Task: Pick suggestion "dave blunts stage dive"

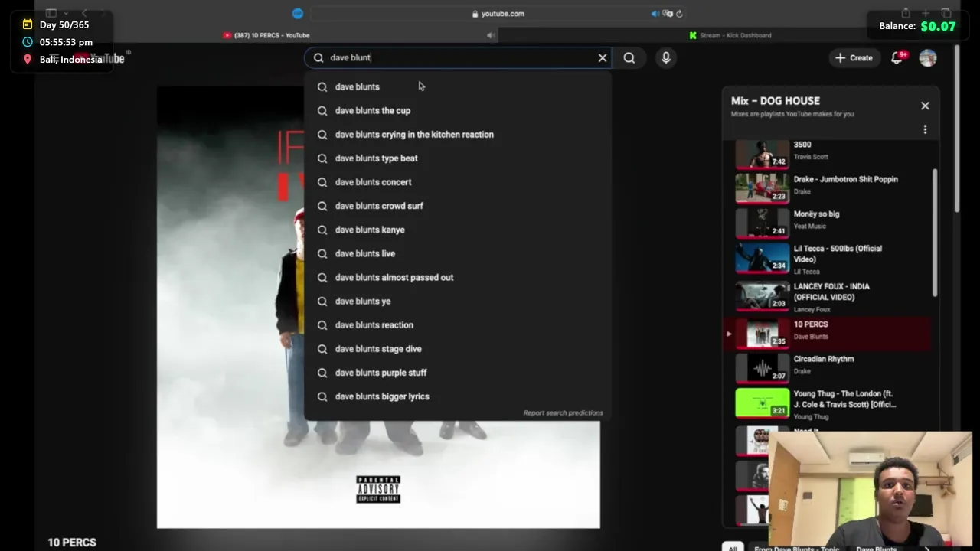Action: (458, 348)
